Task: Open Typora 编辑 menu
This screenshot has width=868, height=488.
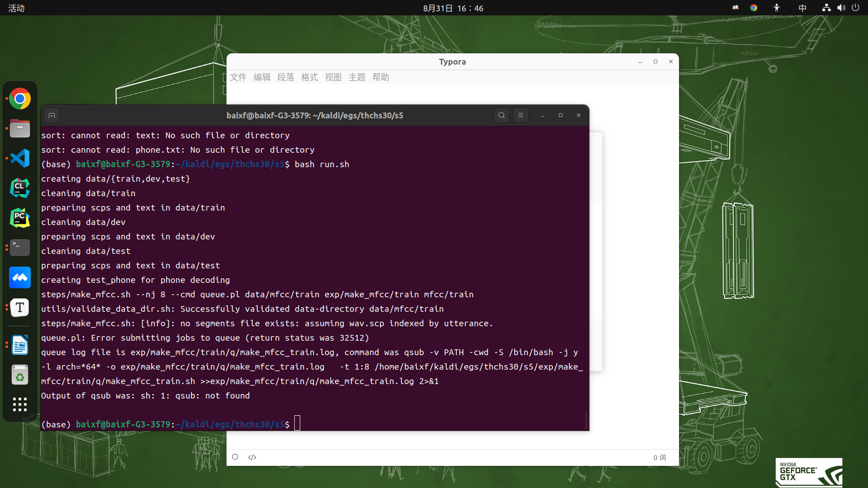Action: 262,77
